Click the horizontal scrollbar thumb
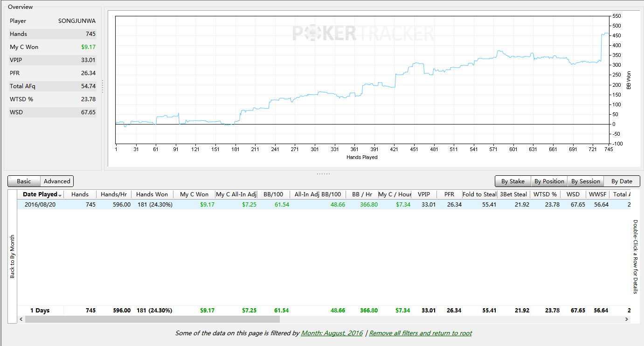Image resolution: width=644 pixels, height=346 pixels. (152, 319)
